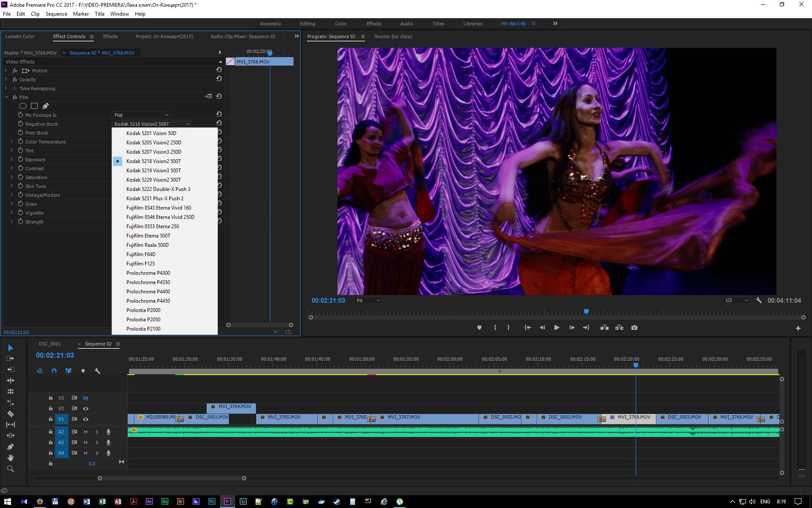Open timeline display settings wrench
812x508 pixels.
pos(97,371)
